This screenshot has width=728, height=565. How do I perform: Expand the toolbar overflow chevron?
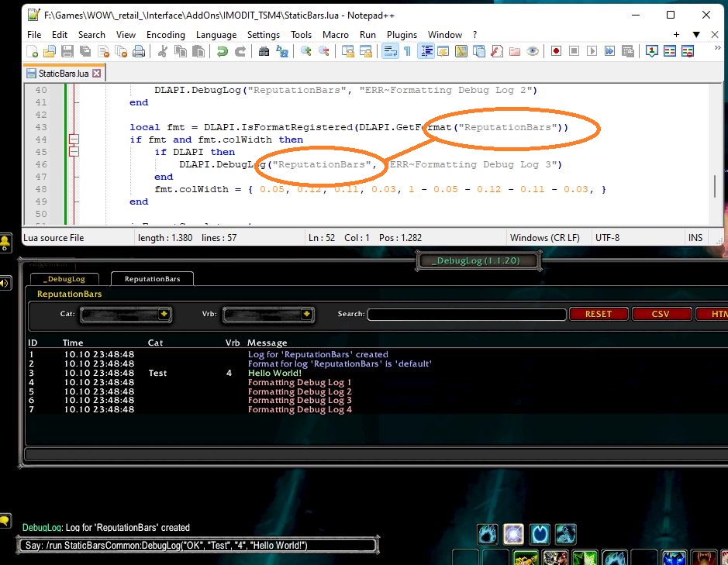pyautogui.click(x=717, y=48)
